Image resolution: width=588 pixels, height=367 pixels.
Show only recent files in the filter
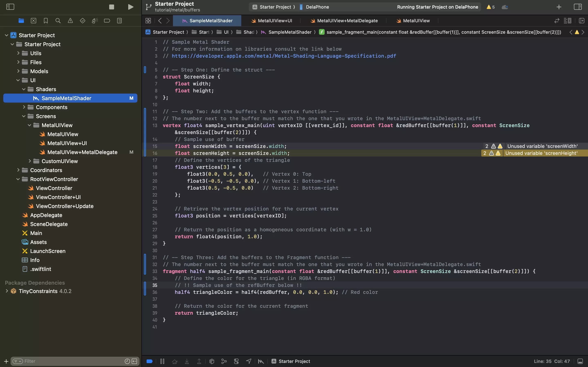point(127,361)
